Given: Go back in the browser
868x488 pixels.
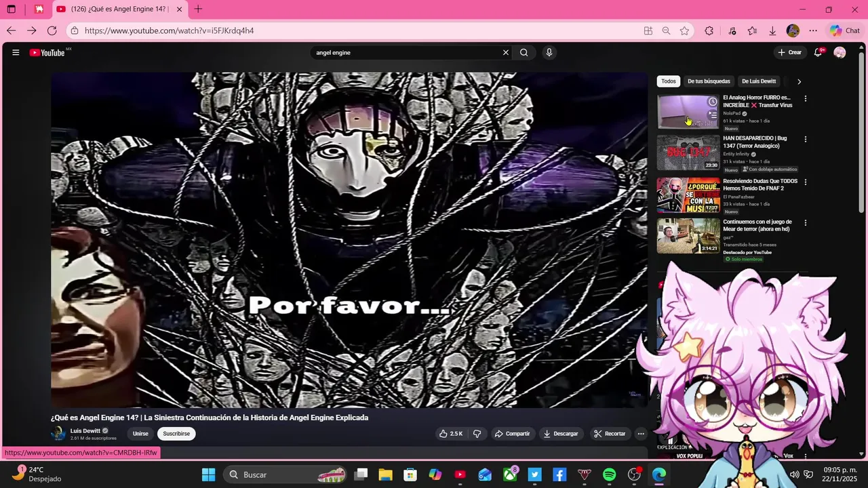Looking at the screenshot, I should (x=11, y=30).
